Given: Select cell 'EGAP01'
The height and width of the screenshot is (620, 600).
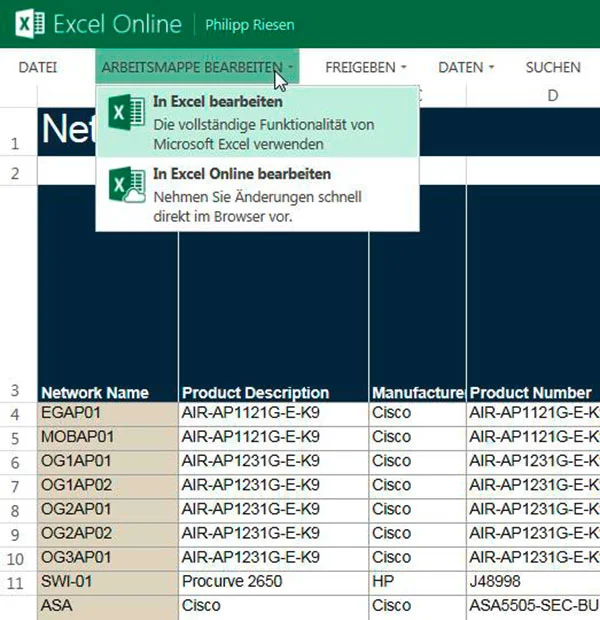Looking at the screenshot, I should click(x=108, y=414).
